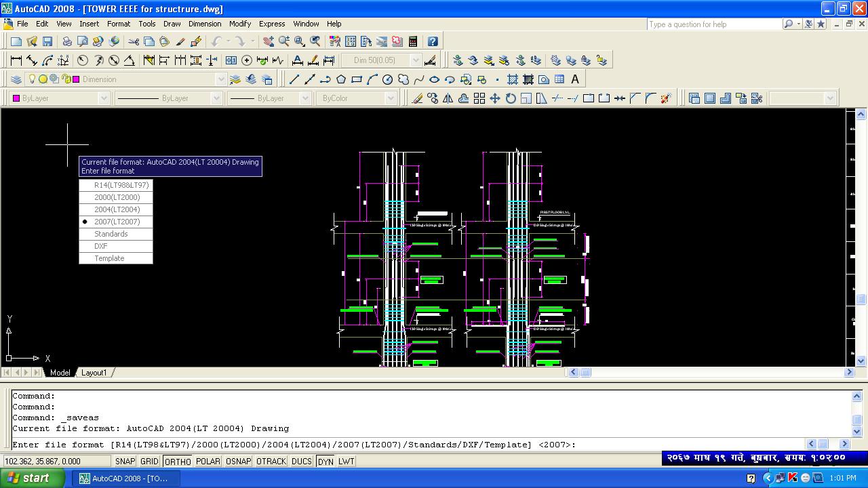Image resolution: width=868 pixels, height=488 pixels.
Task: Select the Rectangle draw tool
Action: pos(357,79)
